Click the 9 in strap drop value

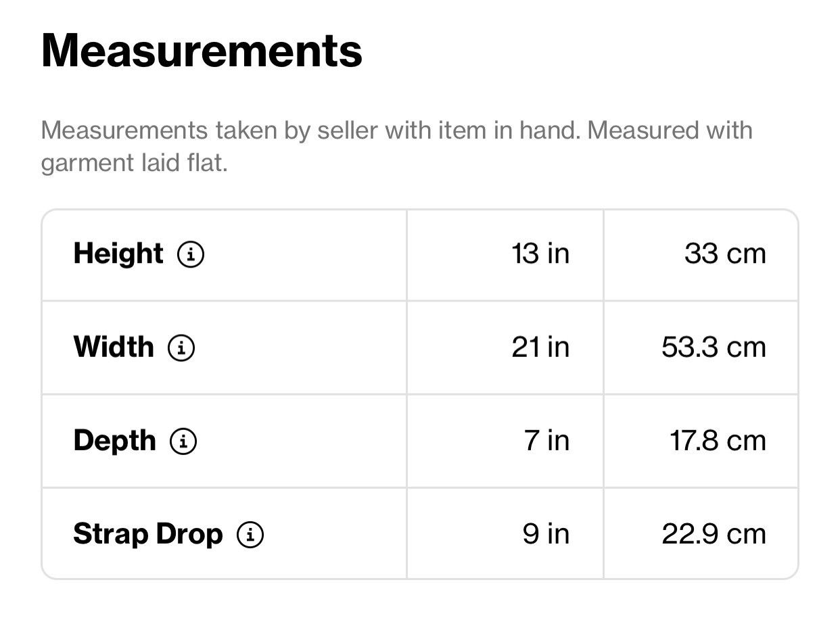click(546, 534)
